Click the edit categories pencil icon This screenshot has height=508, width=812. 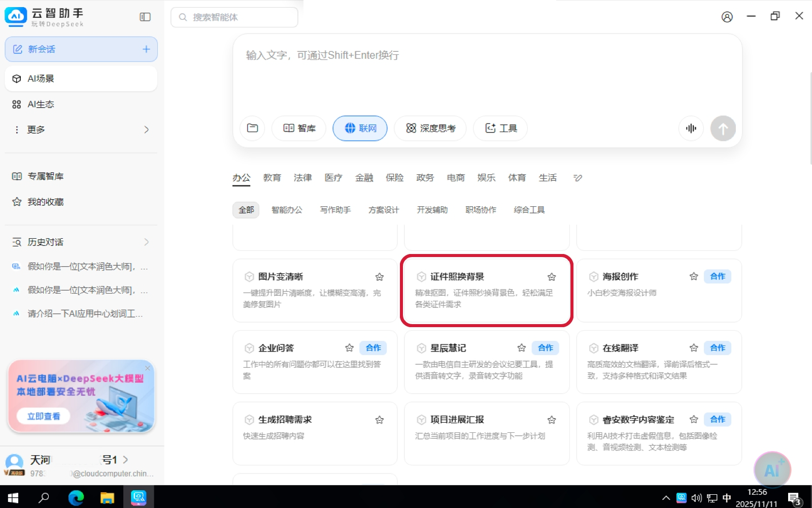click(578, 178)
